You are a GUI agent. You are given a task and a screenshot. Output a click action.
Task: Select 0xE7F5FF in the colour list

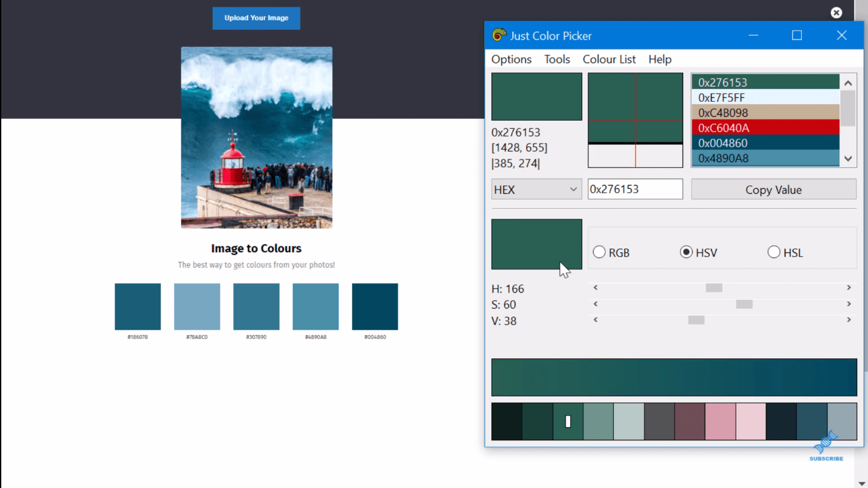click(x=766, y=97)
